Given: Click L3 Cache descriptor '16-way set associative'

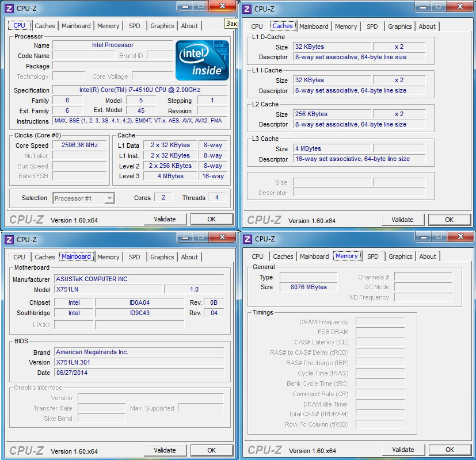Looking at the screenshot, I should [x=359, y=159].
